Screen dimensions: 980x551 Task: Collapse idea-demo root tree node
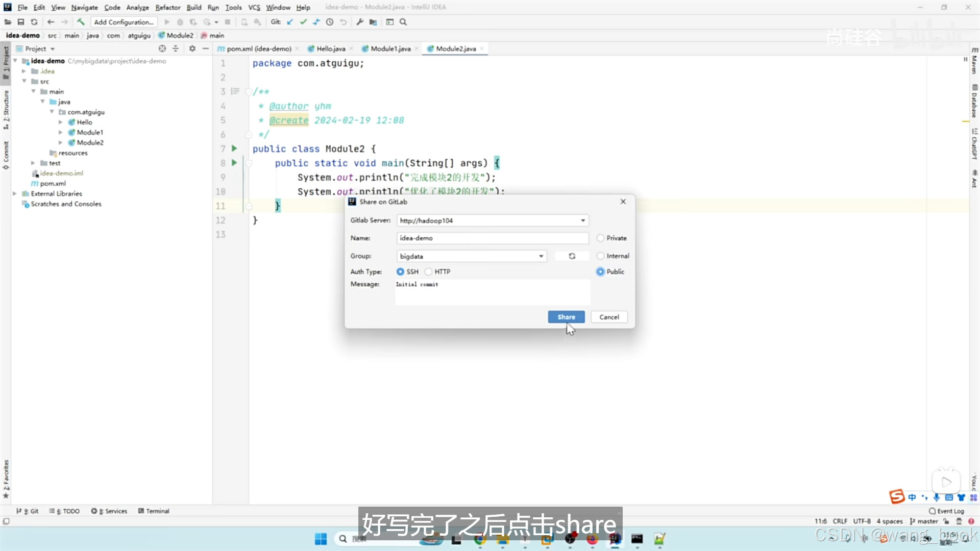coord(15,61)
